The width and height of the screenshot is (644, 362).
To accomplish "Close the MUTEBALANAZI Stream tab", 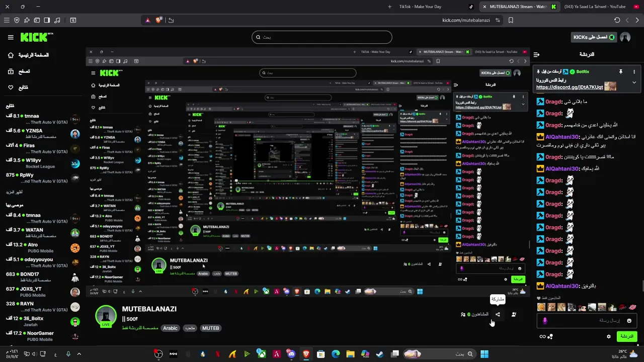I will [x=484, y=7].
